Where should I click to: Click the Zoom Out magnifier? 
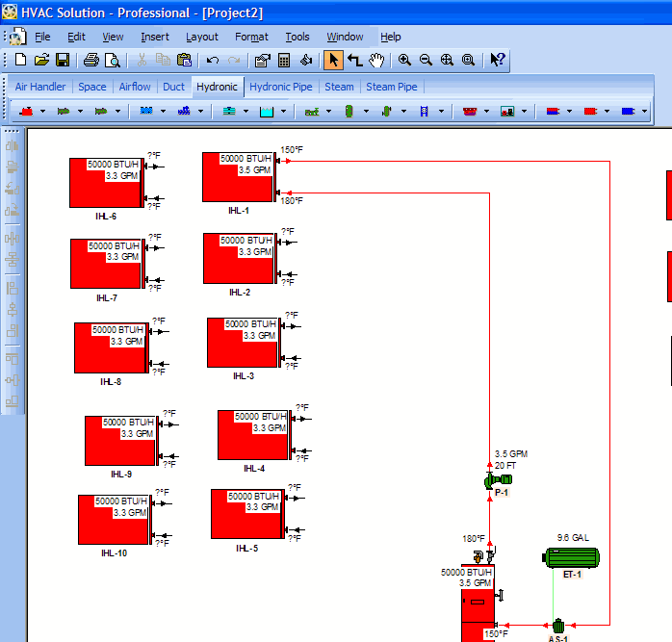point(426,60)
